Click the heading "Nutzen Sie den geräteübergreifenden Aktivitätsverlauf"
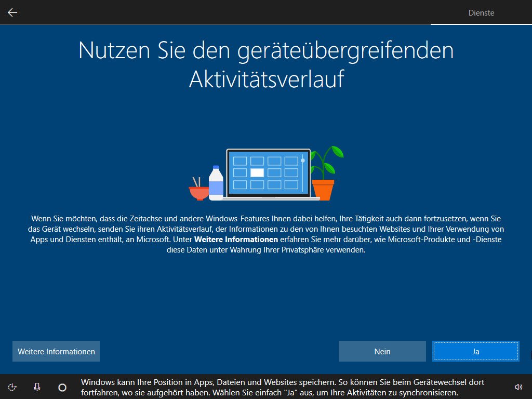532x399 pixels. (266, 64)
